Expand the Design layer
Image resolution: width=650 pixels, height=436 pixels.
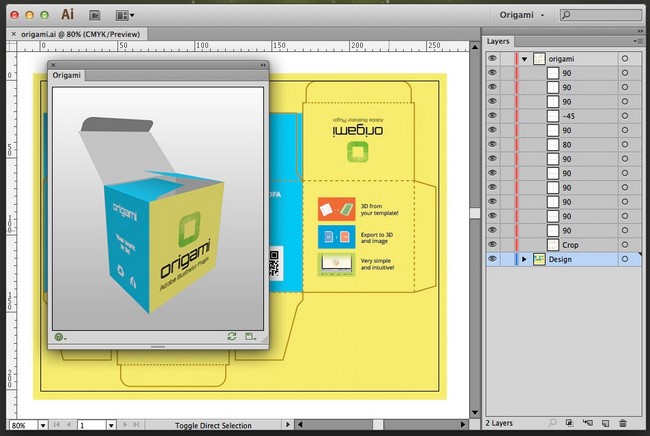coord(524,259)
